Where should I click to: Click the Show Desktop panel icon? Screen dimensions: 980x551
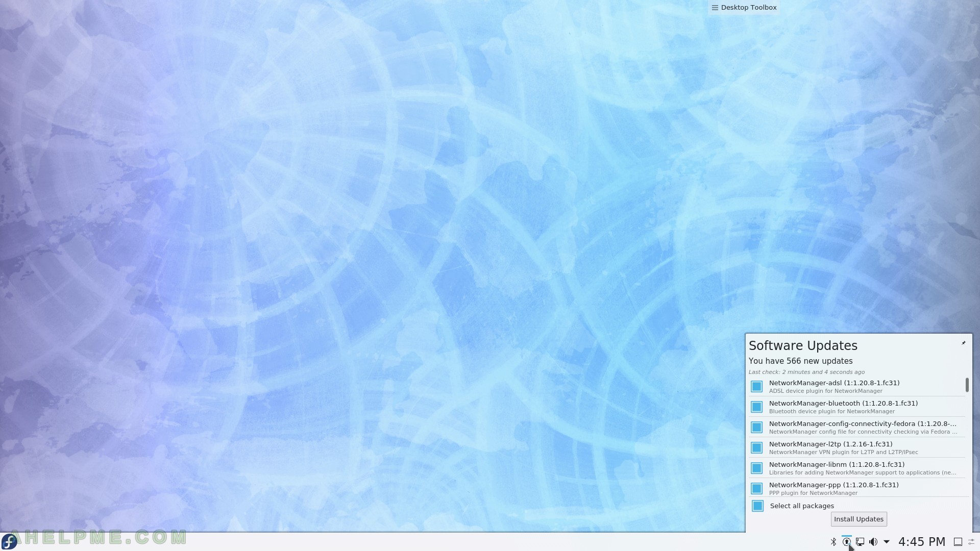[958, 542]
